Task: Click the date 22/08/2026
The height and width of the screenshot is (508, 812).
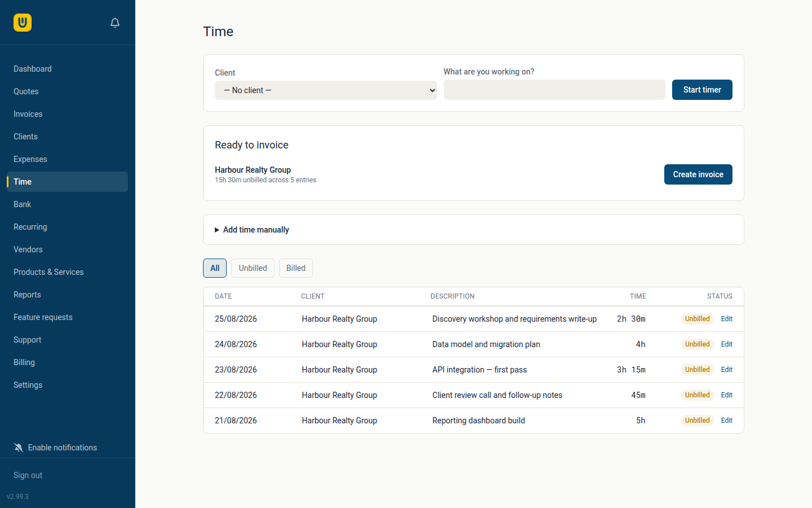Action: coord(236,395)
